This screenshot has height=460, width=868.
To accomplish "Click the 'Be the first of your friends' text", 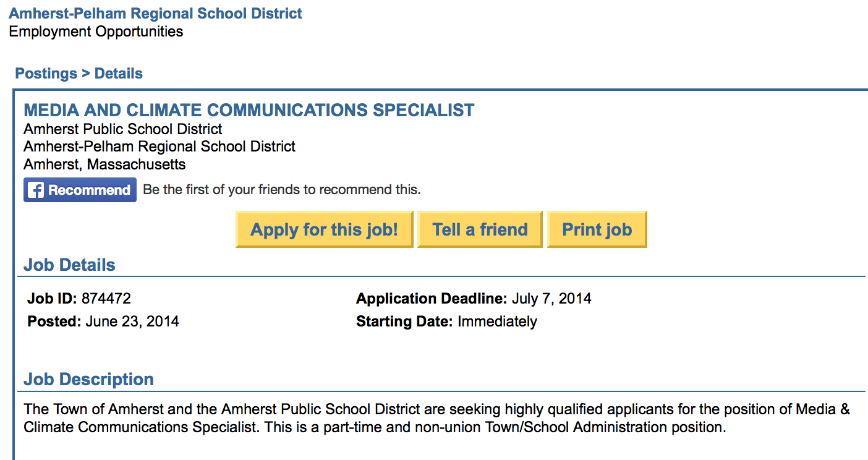I will tap(282, 190).
